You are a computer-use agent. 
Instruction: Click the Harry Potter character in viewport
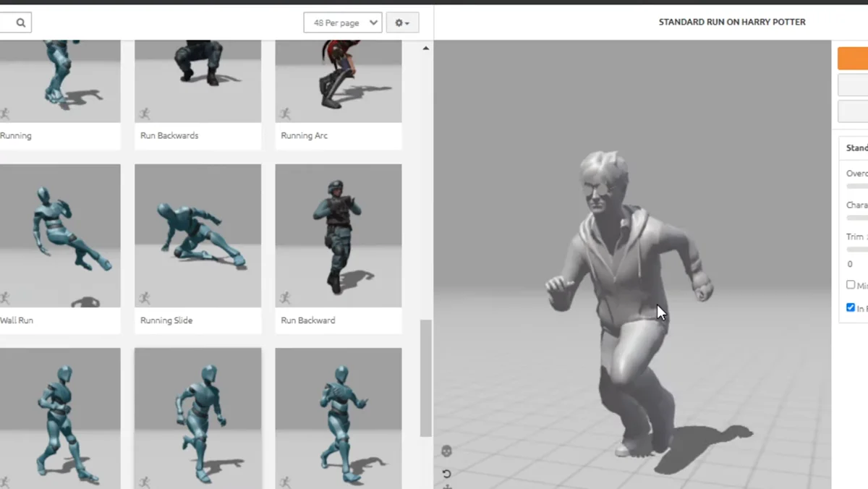tap(628, 304)
